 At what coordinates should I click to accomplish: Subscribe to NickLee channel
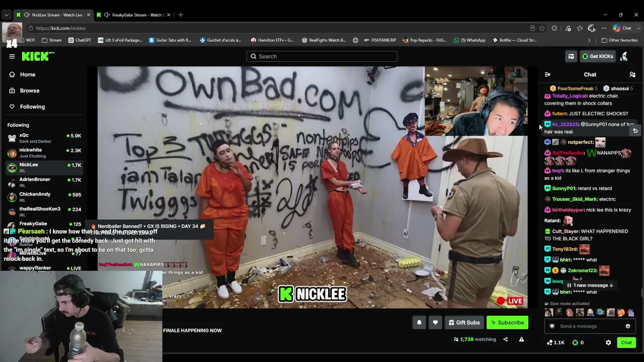click(x=507, y=323)
